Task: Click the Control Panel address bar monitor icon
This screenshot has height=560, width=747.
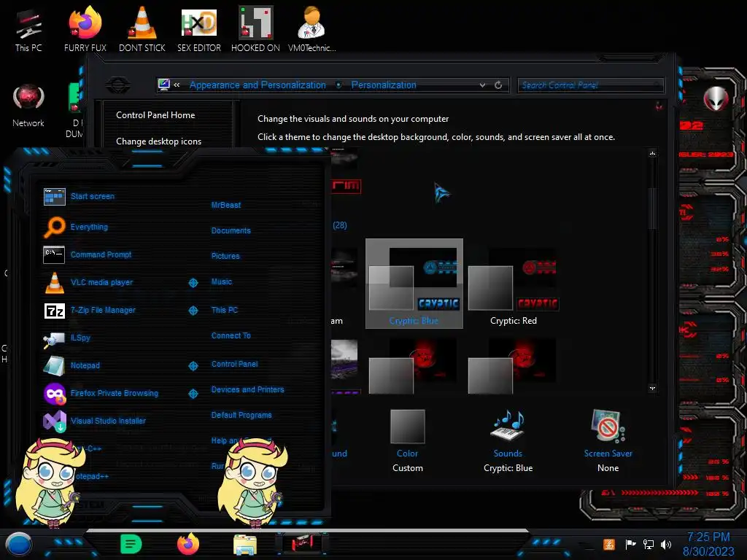Action: point(164,85)
